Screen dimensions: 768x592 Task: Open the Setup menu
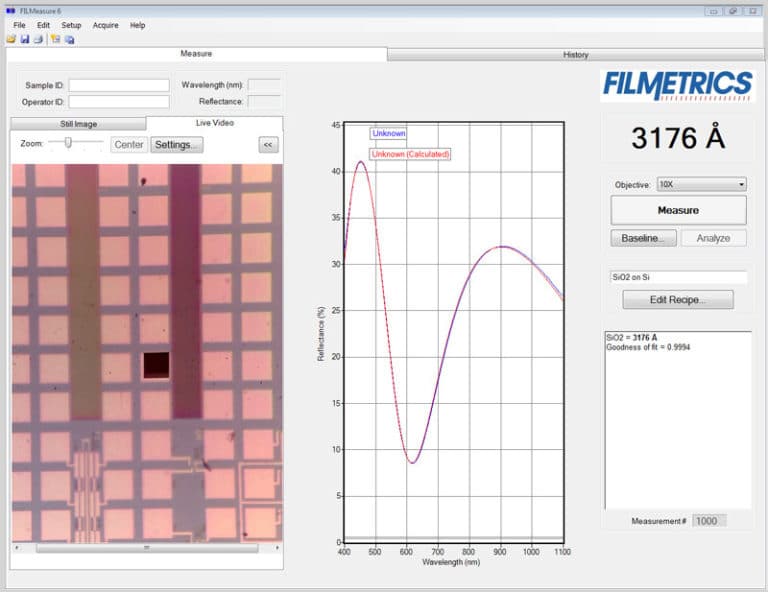click(x=71, y=25)
